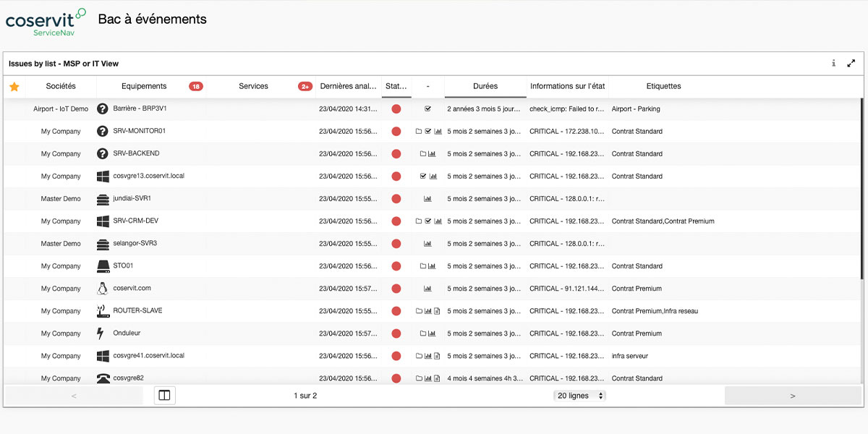The height and width of the screenshot is (434, 868).
Task: Click red status dot for STO01 row
Action: (396, 266)
